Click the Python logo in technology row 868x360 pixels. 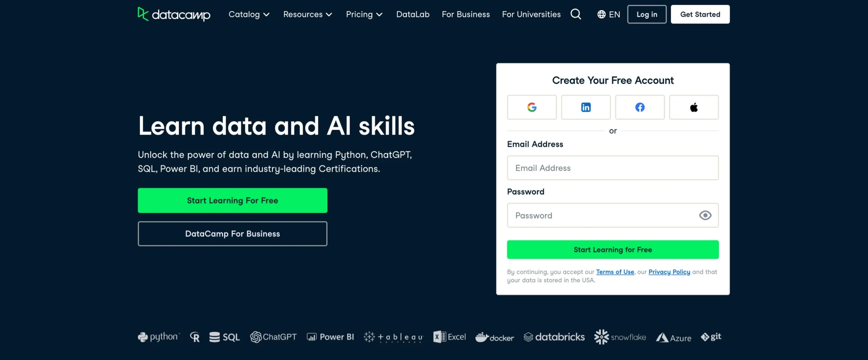tap(158, 337)
